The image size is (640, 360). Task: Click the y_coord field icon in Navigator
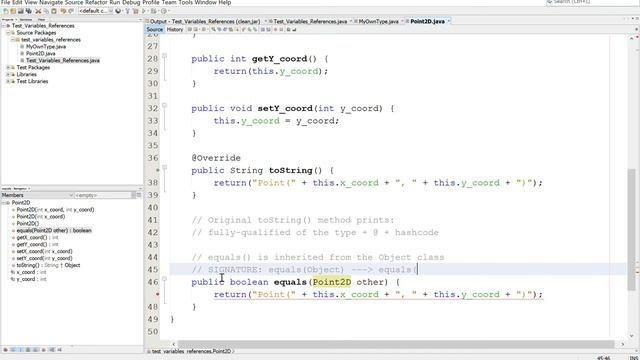tap(13, 279)
